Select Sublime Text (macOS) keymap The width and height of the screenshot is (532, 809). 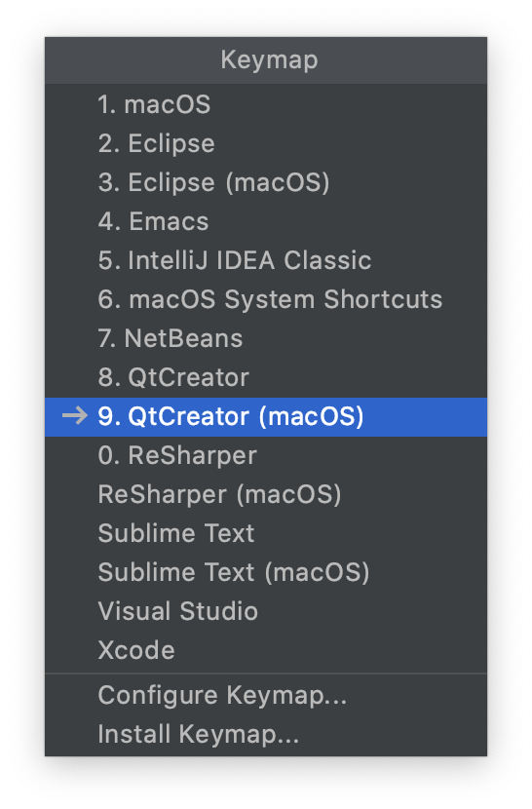click(x=266, y=573)
